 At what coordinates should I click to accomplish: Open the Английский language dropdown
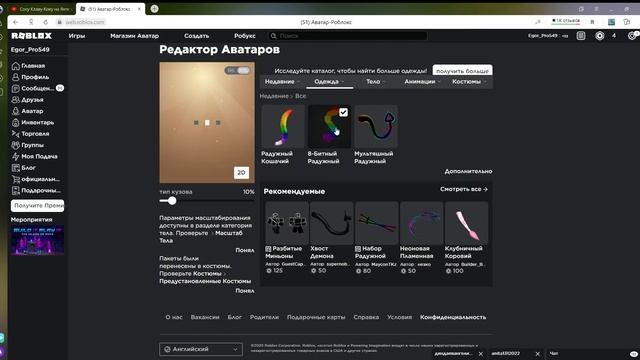coord(201,349)
